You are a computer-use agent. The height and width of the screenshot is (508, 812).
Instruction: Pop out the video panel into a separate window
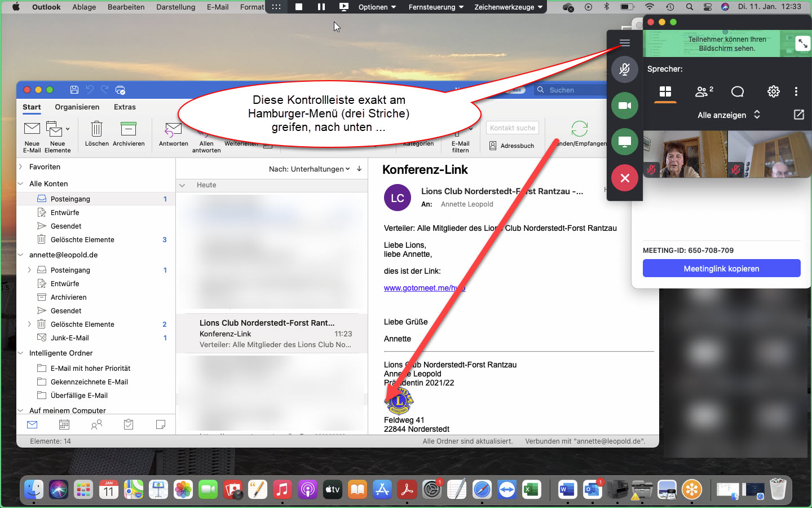(799, 115)
